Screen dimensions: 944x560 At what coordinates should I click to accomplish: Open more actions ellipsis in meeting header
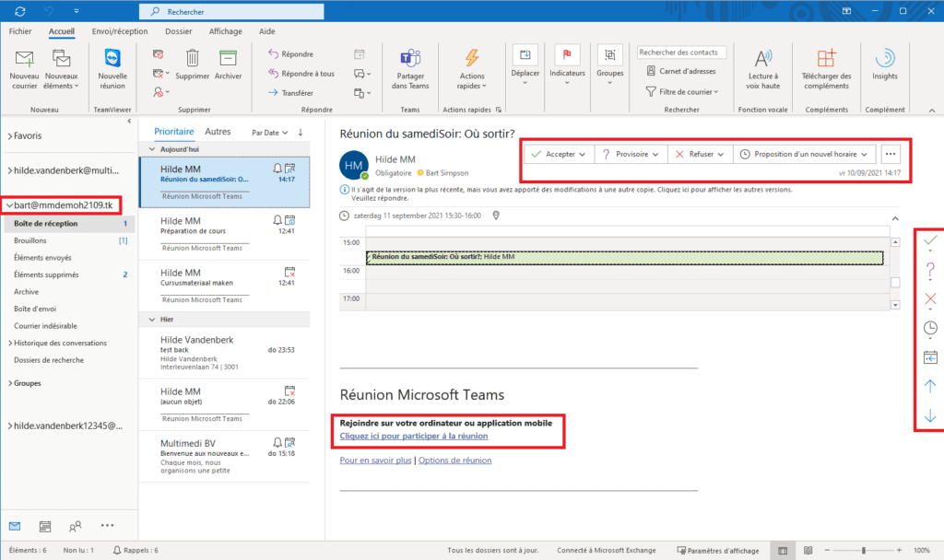pyautogui.click(x=891, y=154)
